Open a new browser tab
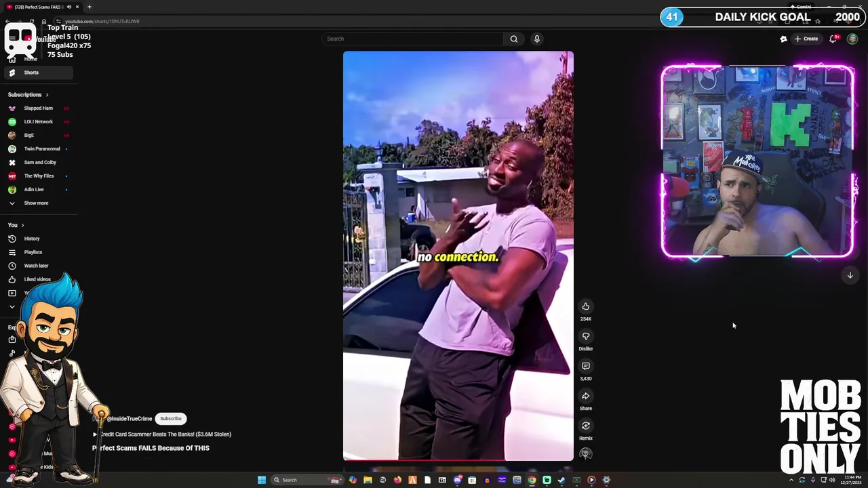The image size is (868, 488). (x=90, y=7)
